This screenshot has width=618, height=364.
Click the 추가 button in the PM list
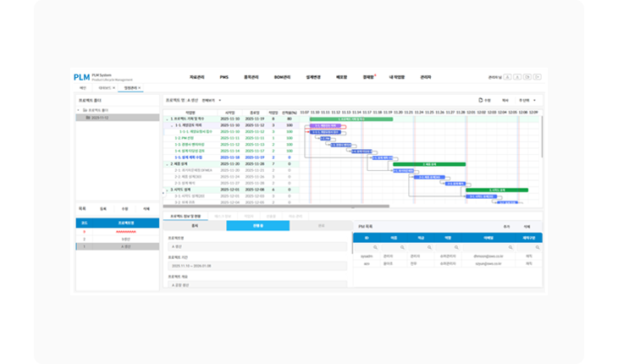[x=506, y=227]
